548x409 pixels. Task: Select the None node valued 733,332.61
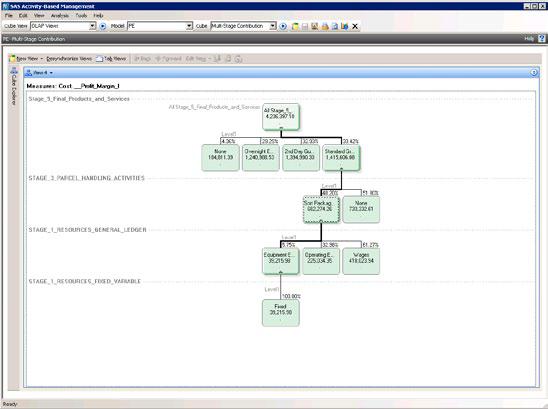(361, 209)
